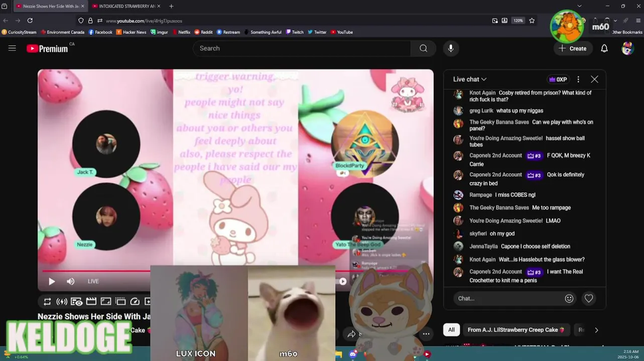Click chat username skyfieri

tap(478, 233)
